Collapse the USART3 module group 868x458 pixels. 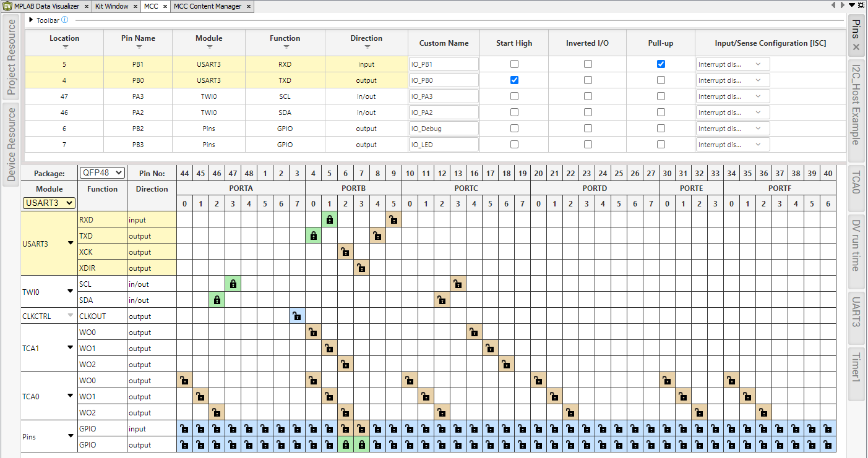pos(70,244)
